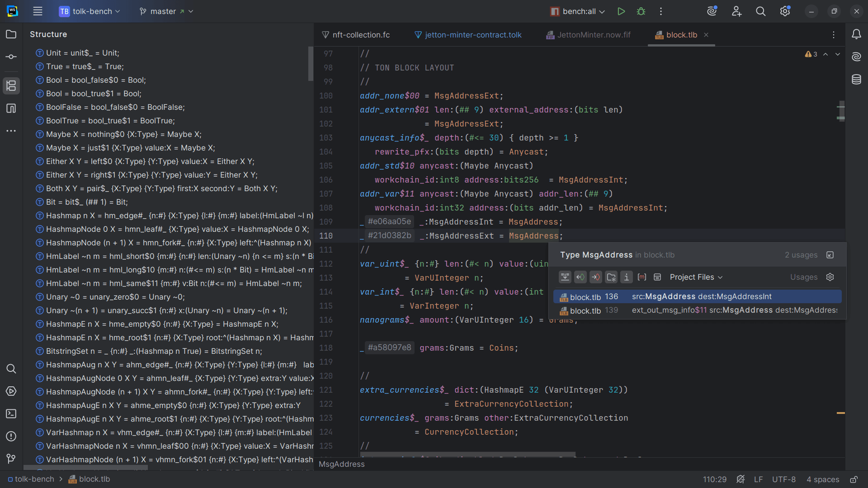868x488 pixels.
Task: Open the Project tool window
Action: (11, 34)
